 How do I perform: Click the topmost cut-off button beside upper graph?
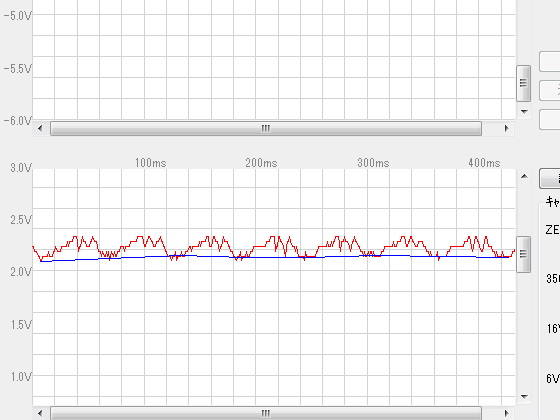550,62
